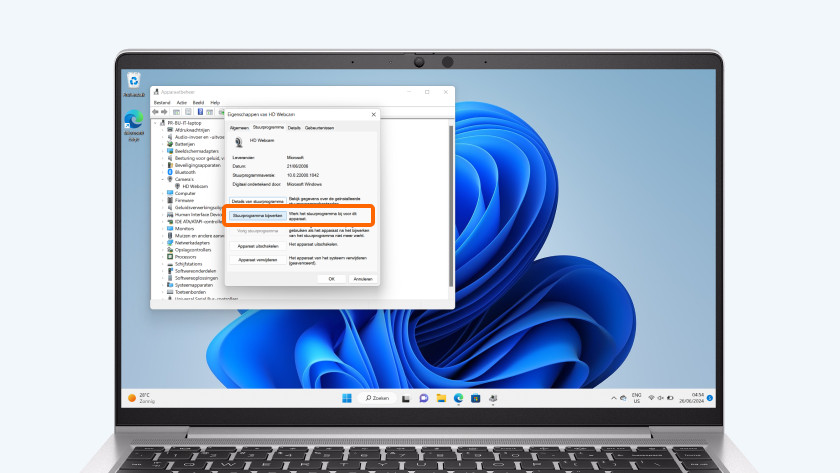Click Stuurprogramma bijwerken button
Screen dimensions: 840x473
click(256, 215)
